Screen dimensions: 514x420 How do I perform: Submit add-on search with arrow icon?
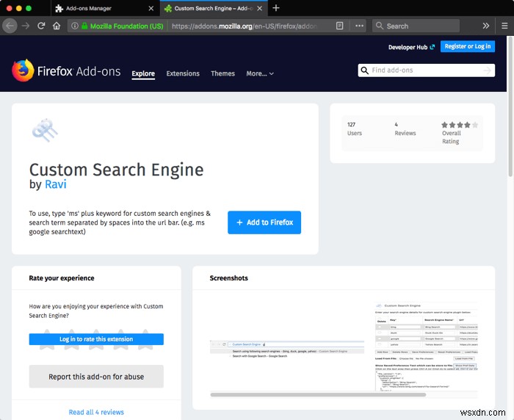click(488, 70)
